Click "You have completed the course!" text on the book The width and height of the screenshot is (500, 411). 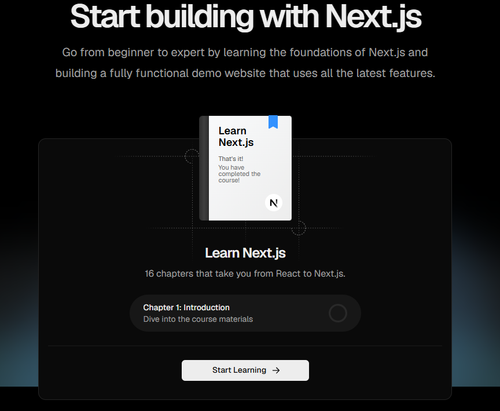tap(239, 174)
